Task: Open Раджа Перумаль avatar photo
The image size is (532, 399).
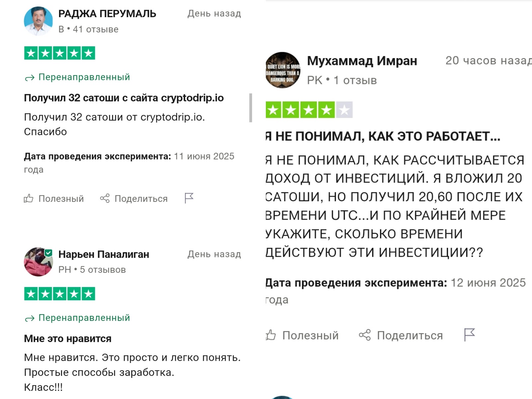Action: point(38,21)
